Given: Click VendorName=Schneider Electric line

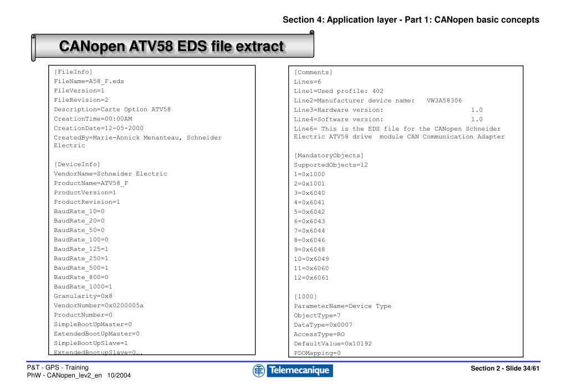Looking at the screenshot, I should [x=111, y=174].
